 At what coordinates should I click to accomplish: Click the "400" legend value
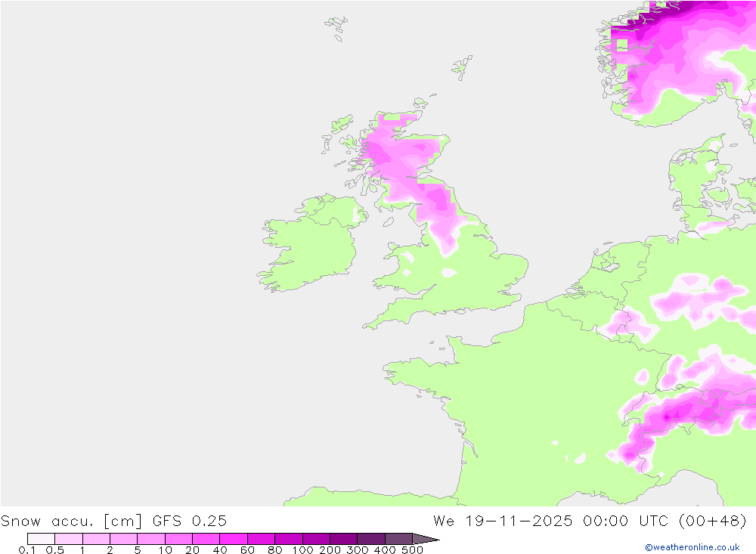point(385,550)
